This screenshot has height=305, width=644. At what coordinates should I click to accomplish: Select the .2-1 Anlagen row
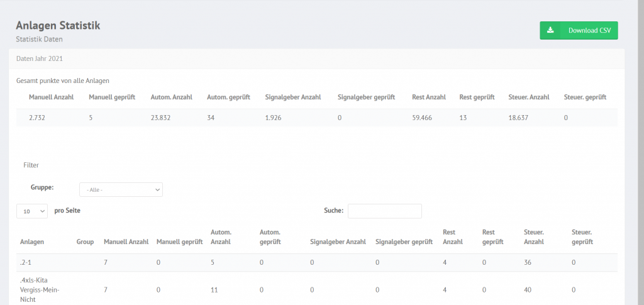(317, 262)
